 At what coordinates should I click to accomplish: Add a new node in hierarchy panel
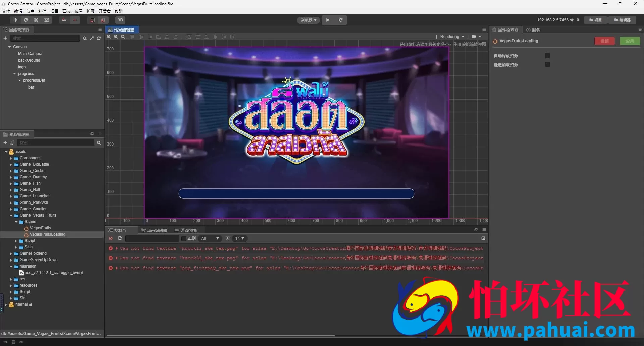click(5, 38)
